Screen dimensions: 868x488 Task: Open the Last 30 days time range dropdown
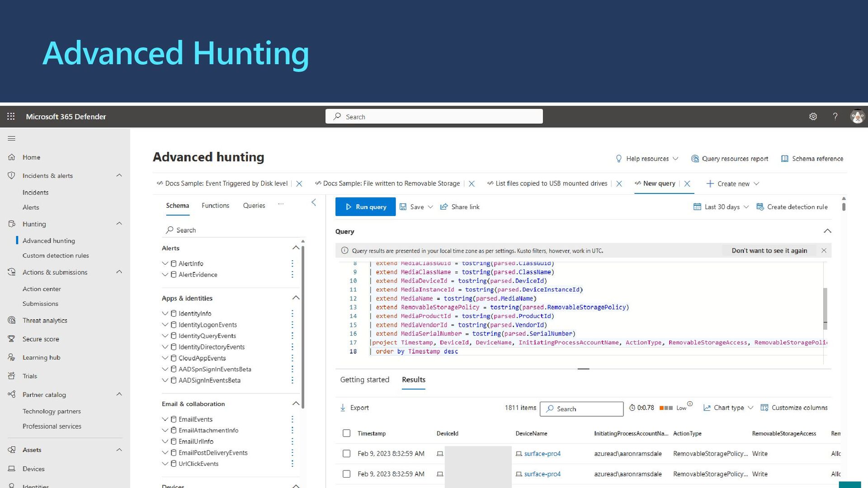pyautogui.click(x=721, y=207)
